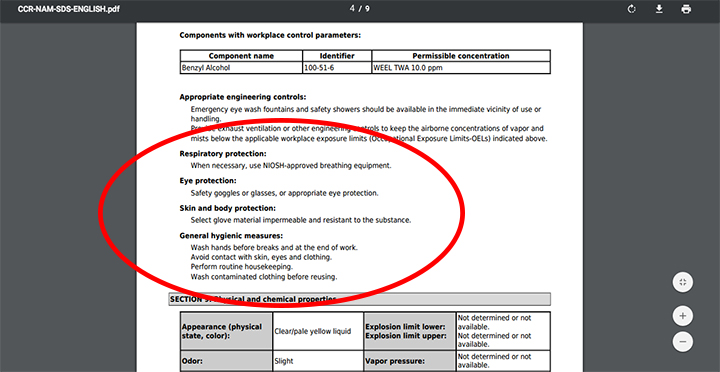Click the Component name column header
The width and height of the screenshot is (720, 372).
pos(241,56)
